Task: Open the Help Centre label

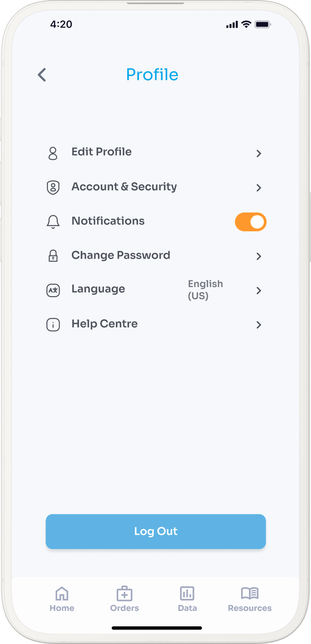Action: 105,324
